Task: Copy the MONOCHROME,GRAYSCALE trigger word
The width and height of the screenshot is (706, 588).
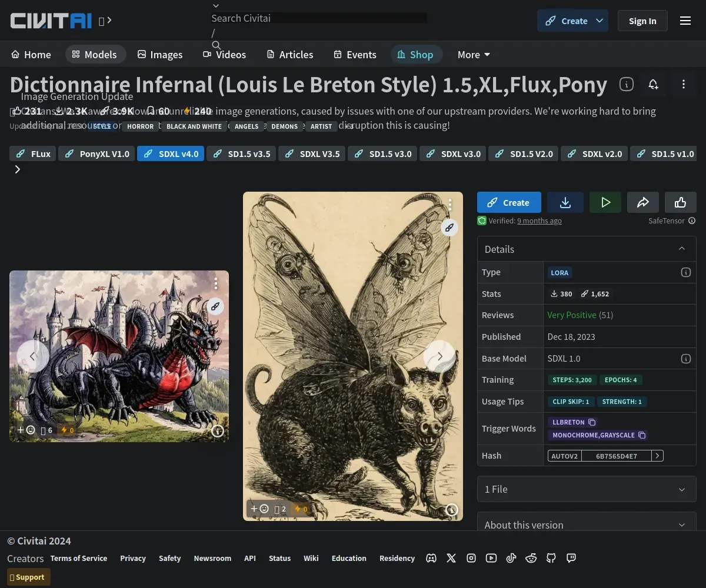Action: click(642, 435)
